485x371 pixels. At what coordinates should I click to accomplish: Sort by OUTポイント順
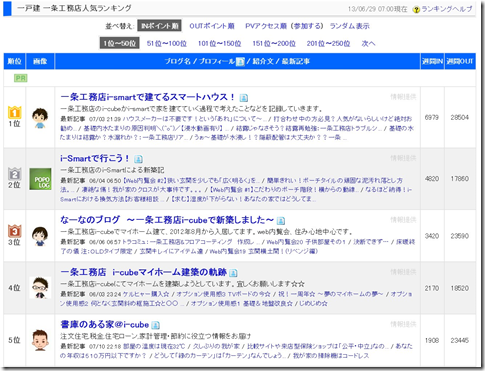pyautogui.click(x=212, y=26)
